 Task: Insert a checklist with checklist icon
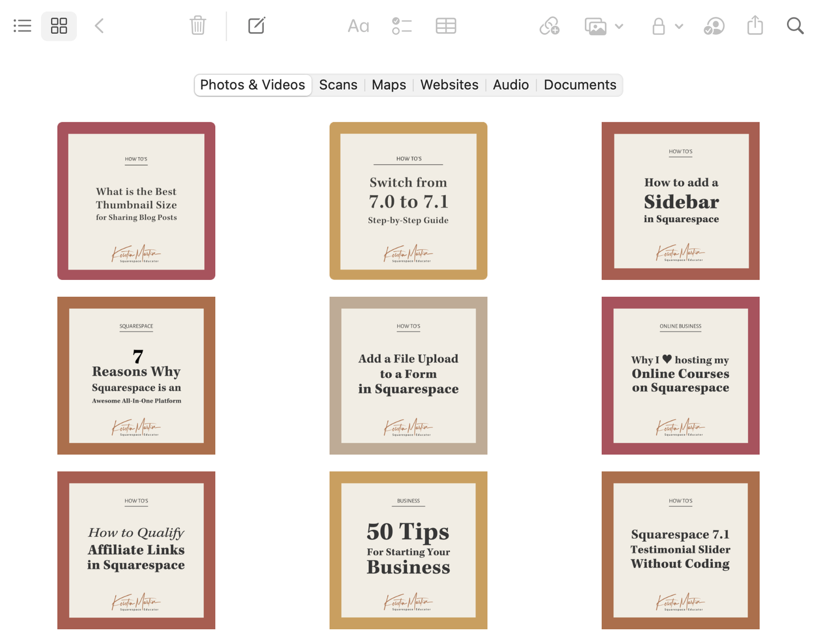pyautogui.click(x=402, y=26)
